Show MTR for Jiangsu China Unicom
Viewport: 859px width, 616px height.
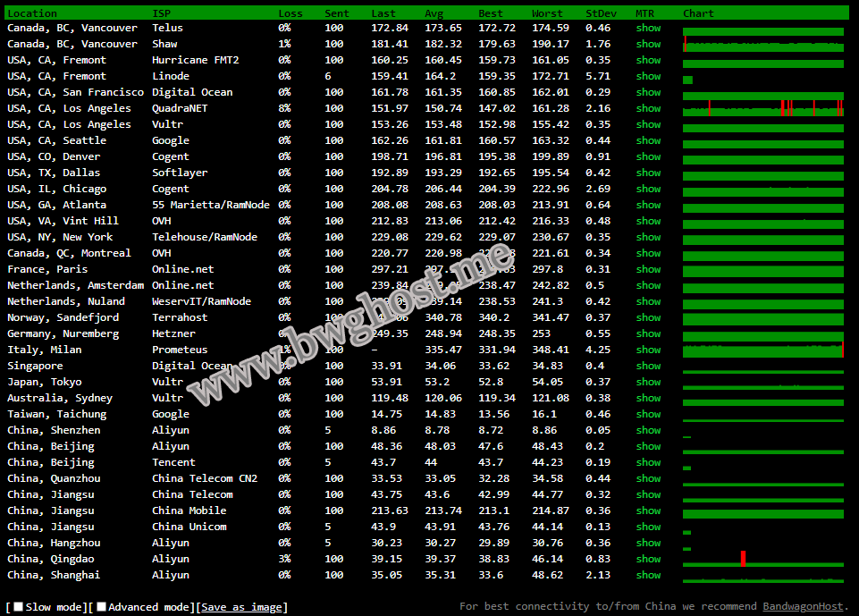click(648, 527)
